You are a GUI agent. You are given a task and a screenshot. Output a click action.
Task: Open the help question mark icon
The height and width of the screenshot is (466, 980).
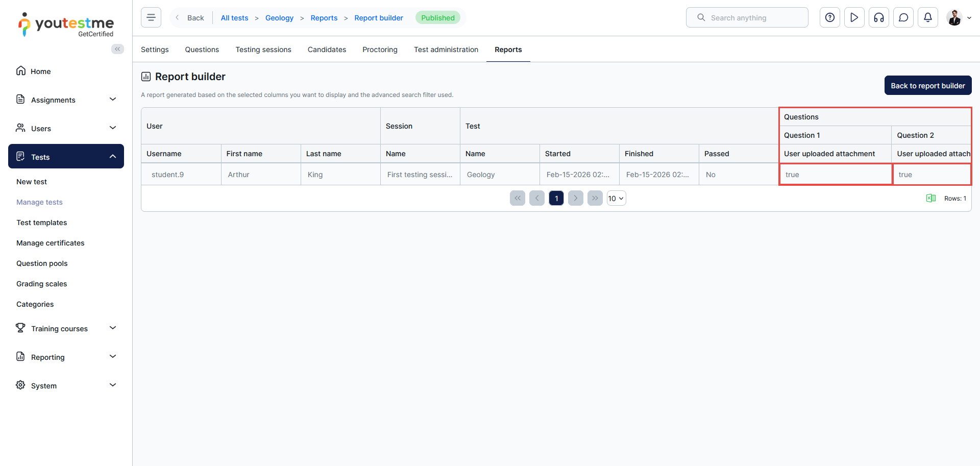coord(830,17)
